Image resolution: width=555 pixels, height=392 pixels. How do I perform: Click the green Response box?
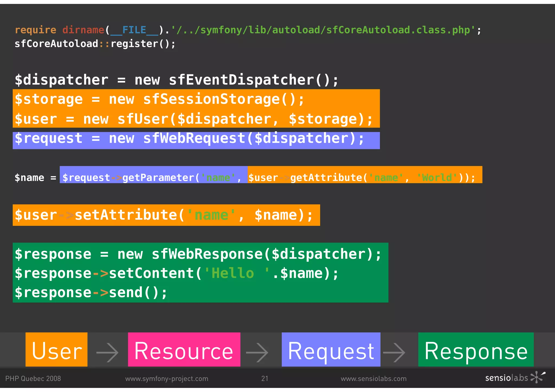coord(476,349)
